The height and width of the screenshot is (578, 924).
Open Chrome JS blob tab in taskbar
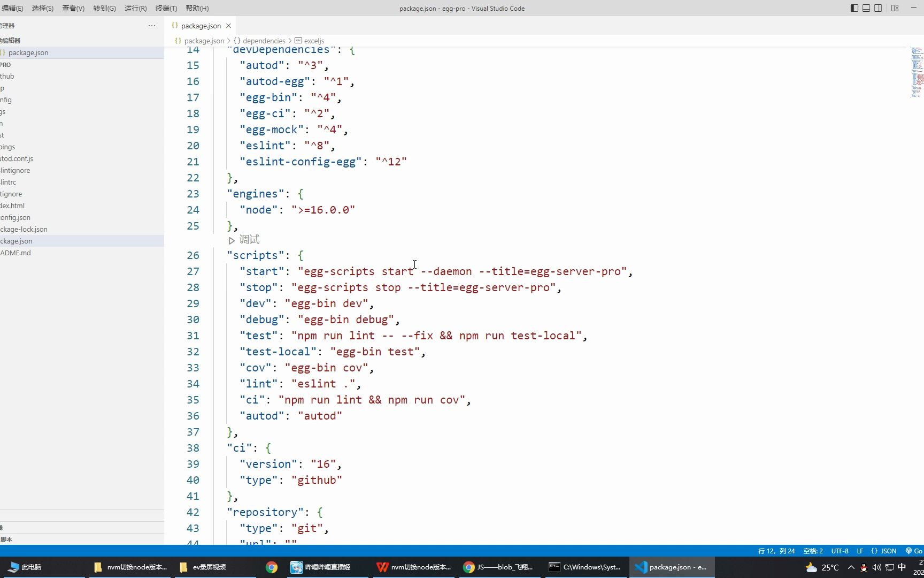coord(499,567)
